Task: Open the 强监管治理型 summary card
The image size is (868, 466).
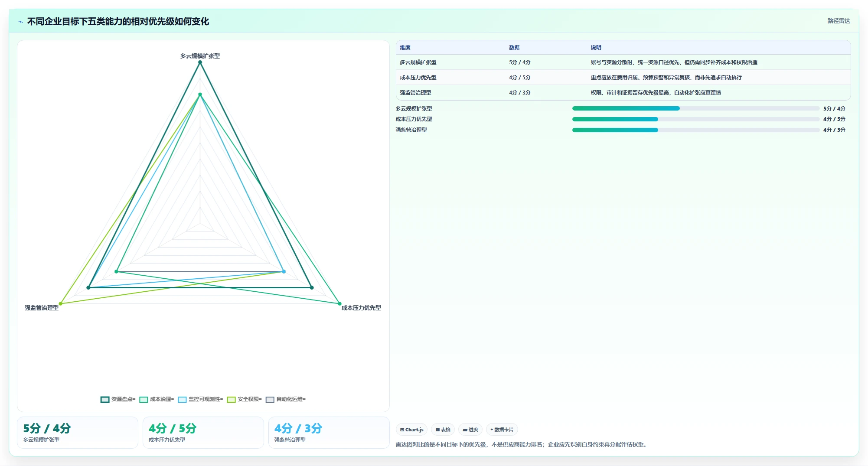Action: pos(329,433)
